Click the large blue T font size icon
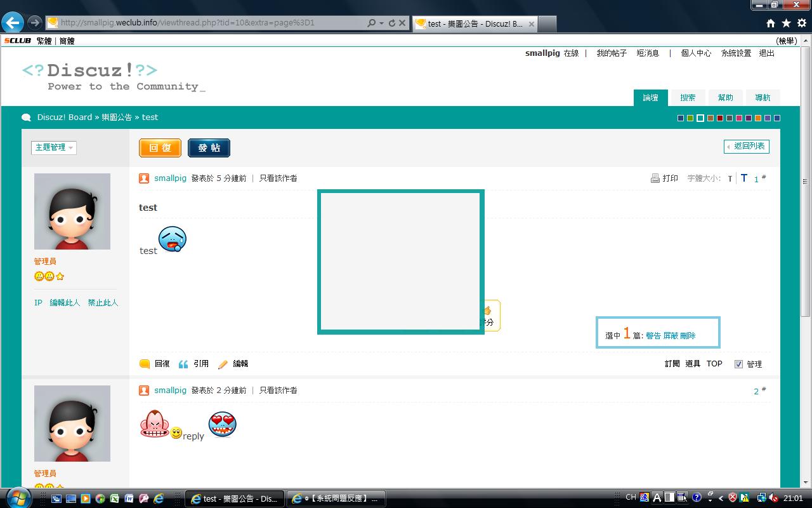Screen dimensions: 812x508 [x=744, y=178]
